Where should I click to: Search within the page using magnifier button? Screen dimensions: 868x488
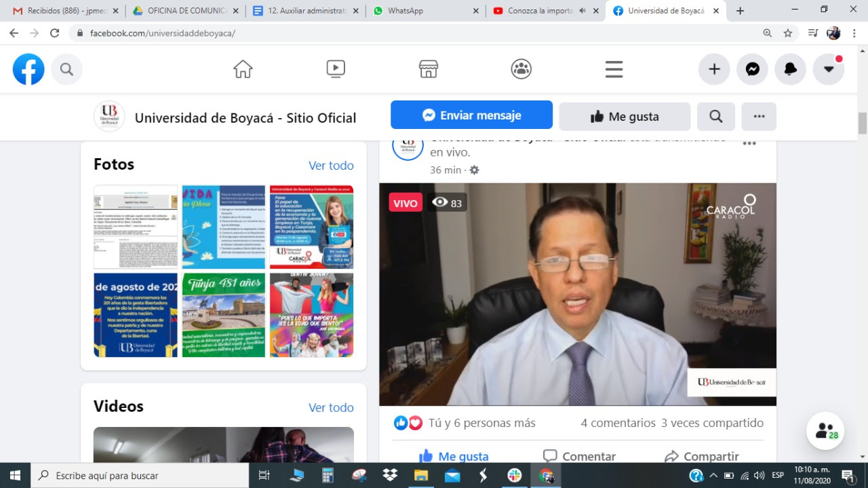point(716,117)
